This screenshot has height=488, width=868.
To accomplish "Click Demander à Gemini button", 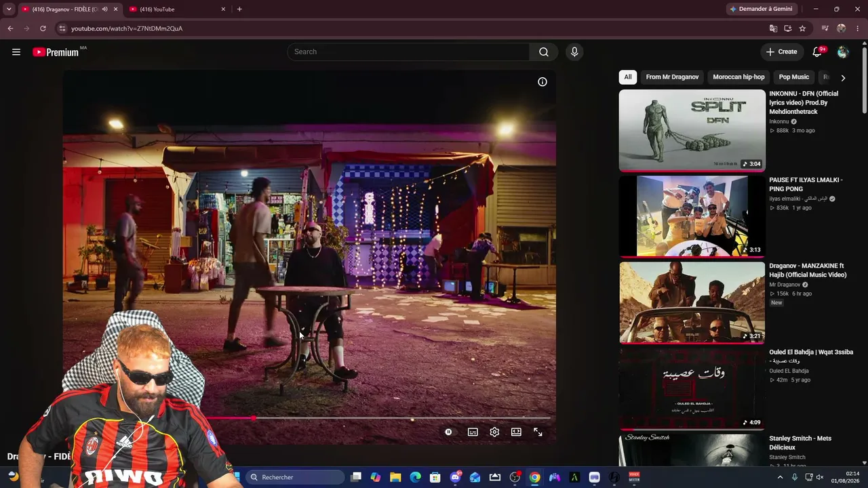I will (x=760, y=9).
